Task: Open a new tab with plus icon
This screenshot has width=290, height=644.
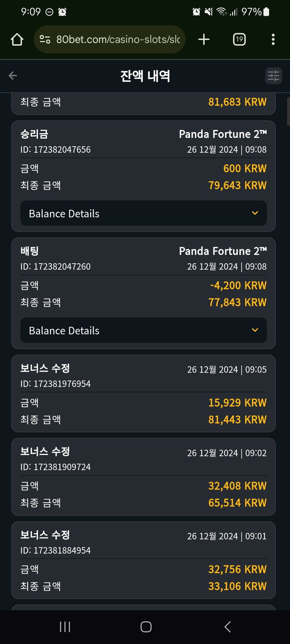Action: coord(204,39)
